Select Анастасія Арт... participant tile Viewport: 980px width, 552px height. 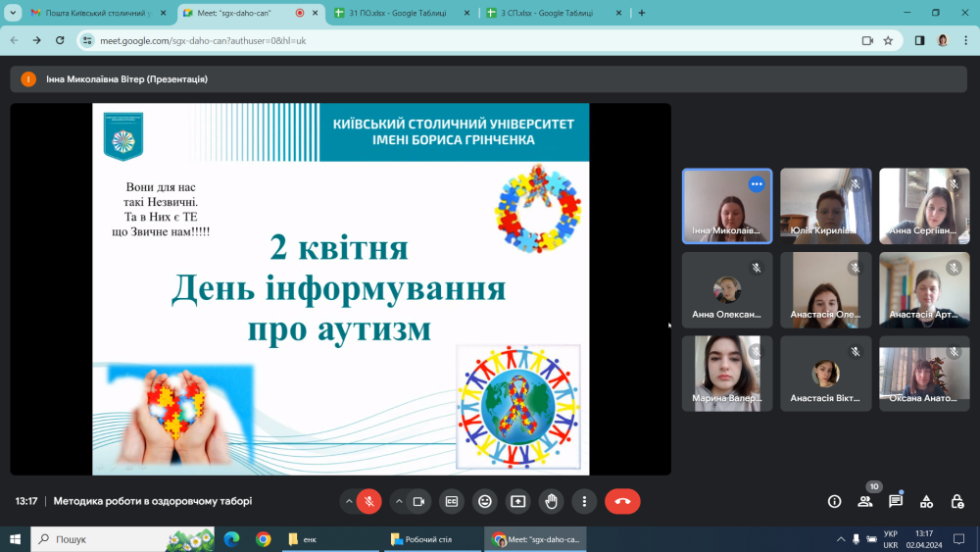(924, 290)
